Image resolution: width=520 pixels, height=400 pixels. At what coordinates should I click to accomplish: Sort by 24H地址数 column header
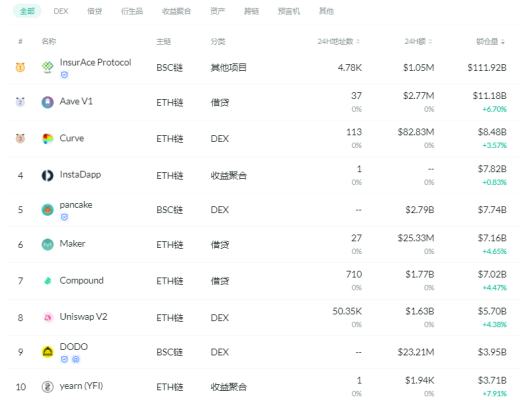338,41
